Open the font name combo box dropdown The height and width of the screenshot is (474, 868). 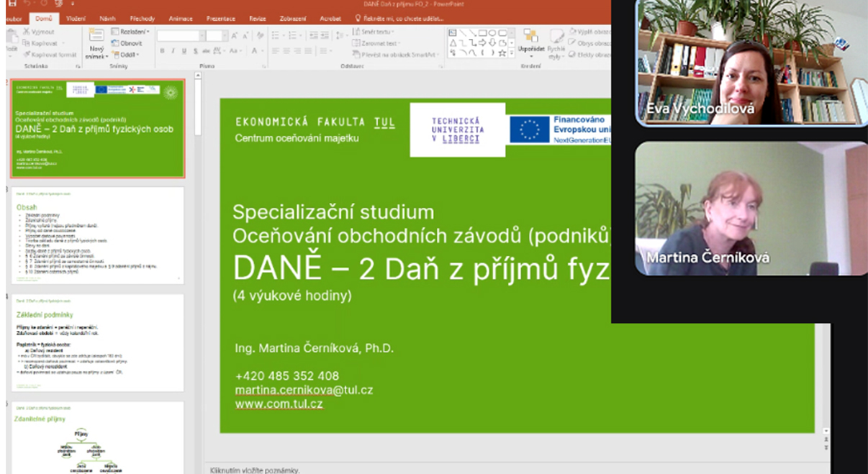click(x=202, y=35)
